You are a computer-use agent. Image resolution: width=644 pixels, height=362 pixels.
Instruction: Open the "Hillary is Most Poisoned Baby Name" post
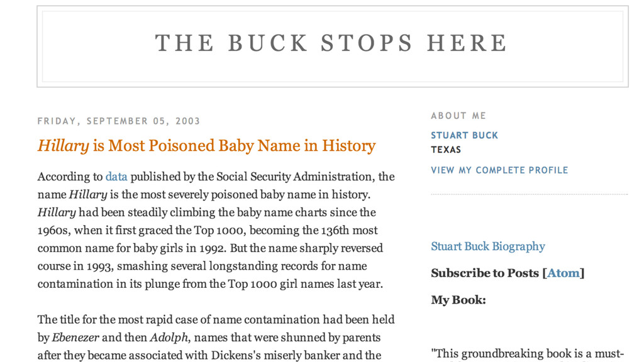(206, 146)
